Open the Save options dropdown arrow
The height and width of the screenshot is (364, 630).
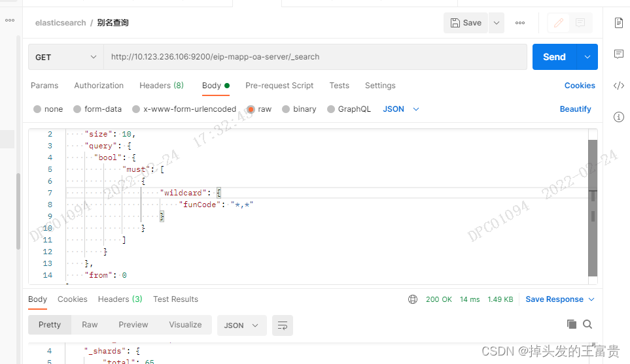(497, 23)
